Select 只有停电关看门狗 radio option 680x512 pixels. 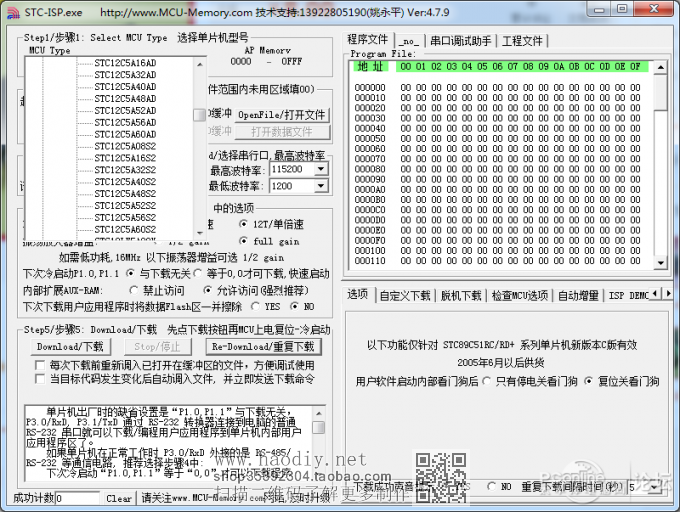(487, 381)
